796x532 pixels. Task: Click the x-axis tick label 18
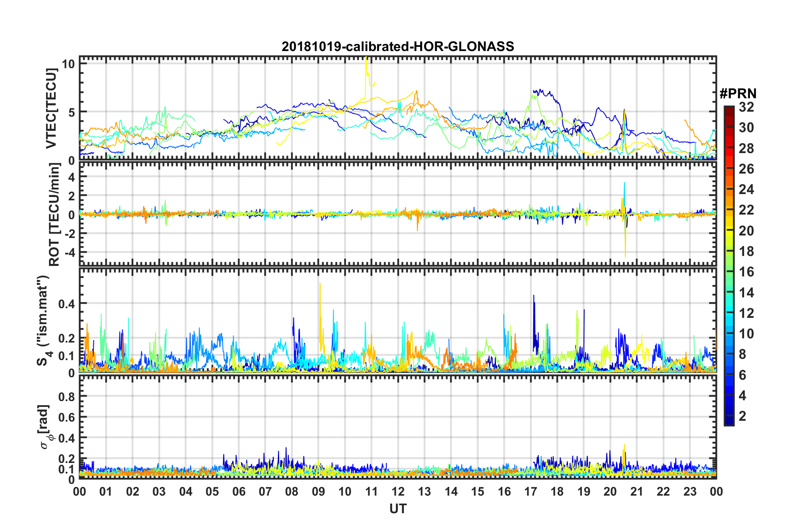coord(557,491)
